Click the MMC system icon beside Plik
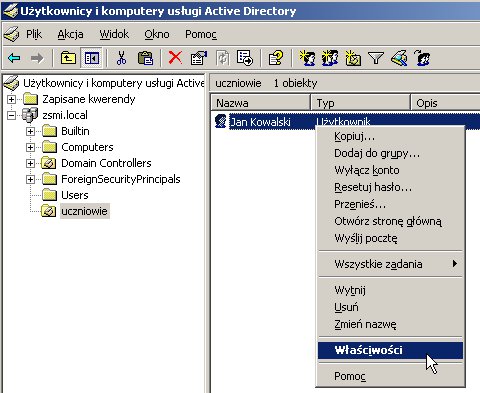Image resolution: width=480 pixels, height=393 pixels. coord(11,34)
